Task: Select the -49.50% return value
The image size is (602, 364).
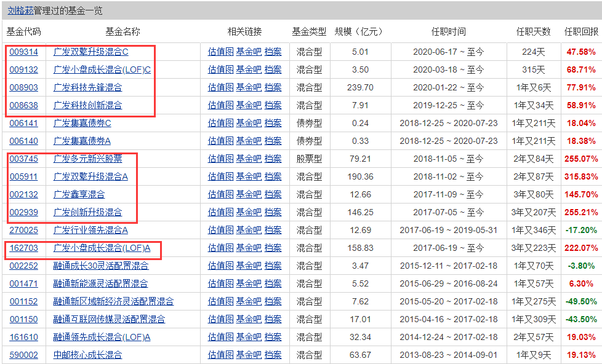Action: (x=581, y=301)
